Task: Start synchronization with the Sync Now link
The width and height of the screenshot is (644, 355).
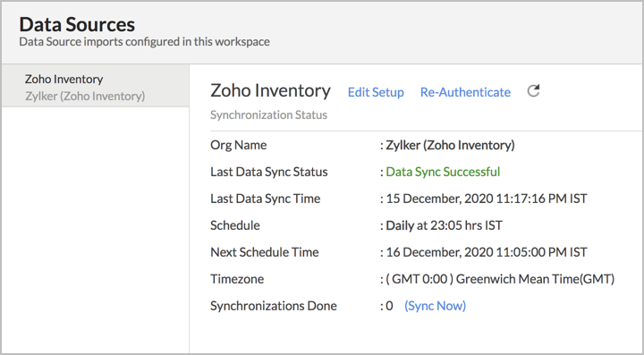Action: coord(436,306)
